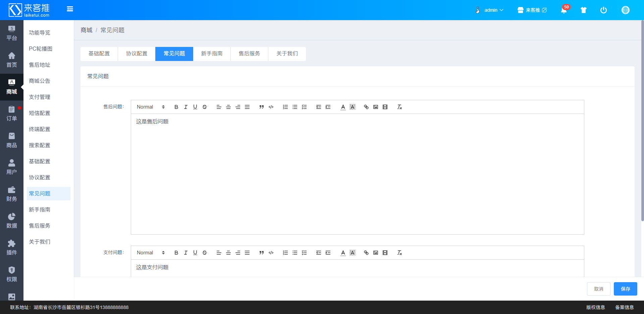Open text color picker in 支付问题 editor
The image size is (644, 314).
(343, 253)
